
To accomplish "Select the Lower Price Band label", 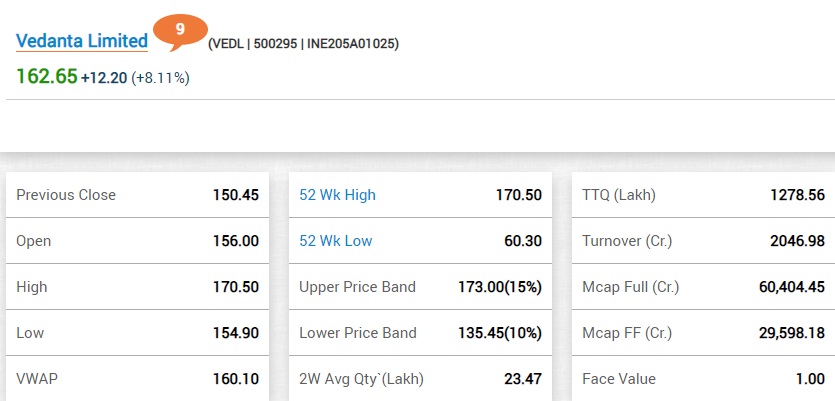I will [358, 333].
